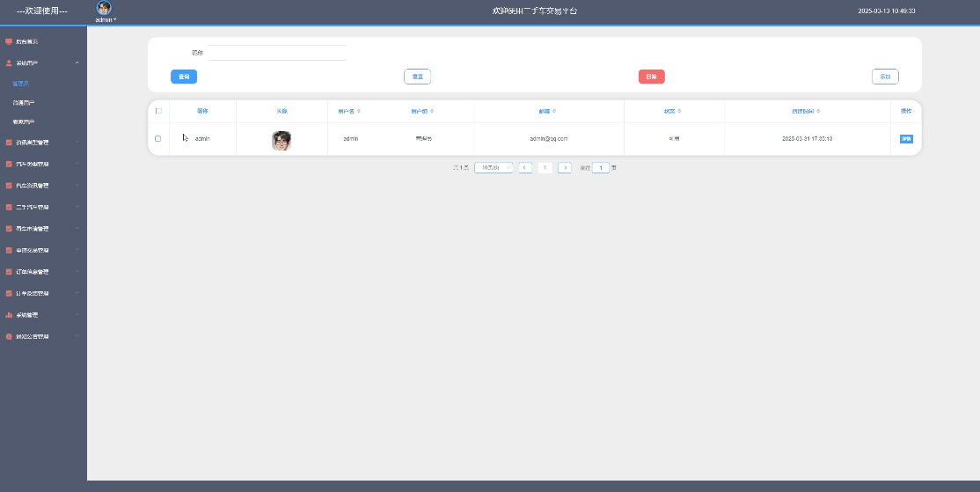Sort the table by the 用户名 column arrows
Image resolution: width=980 pixels, height=492 pixels.
358,111
